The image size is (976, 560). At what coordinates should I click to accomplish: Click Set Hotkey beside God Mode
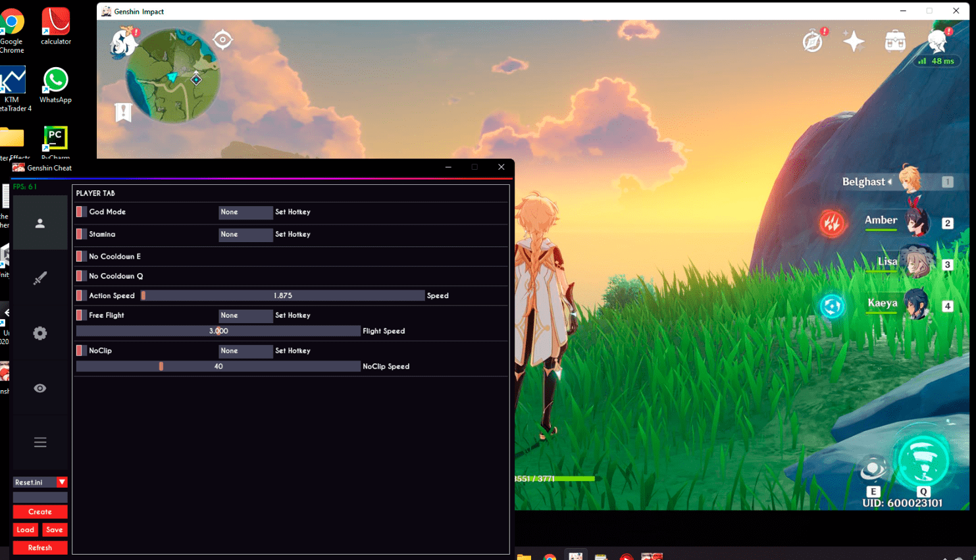point(293,212)
